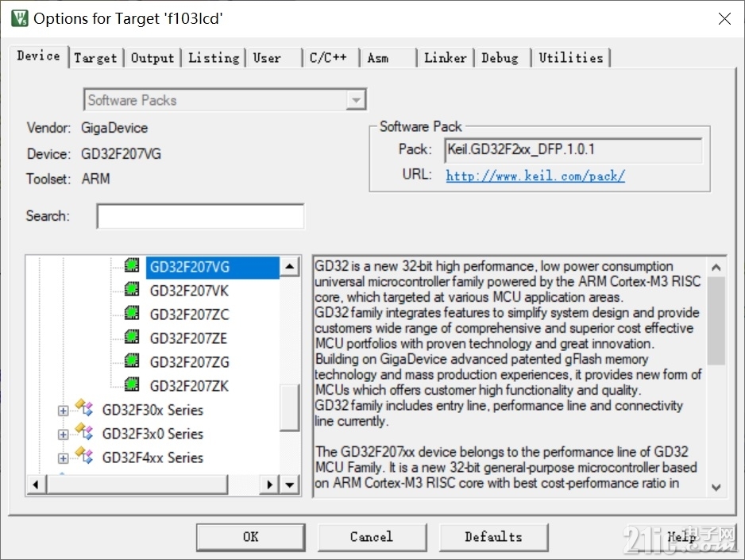The image size is (745, 560).
Task: Click description panel scroll down arrow
Action: 716,487
